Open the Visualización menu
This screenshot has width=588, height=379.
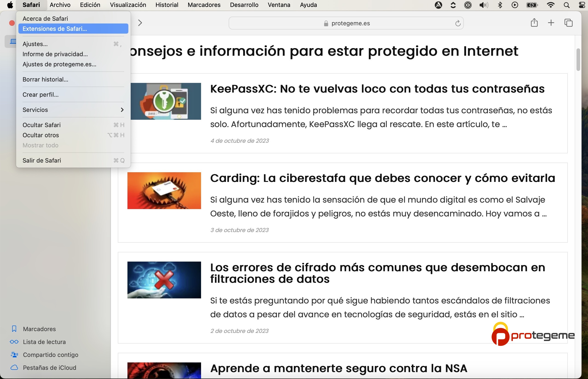tap(128, 5)
